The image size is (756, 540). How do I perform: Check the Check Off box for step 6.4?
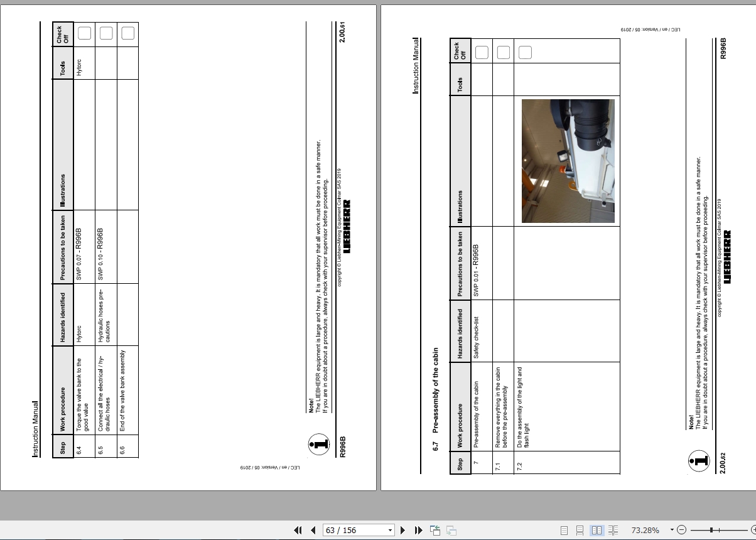(85, 33)
